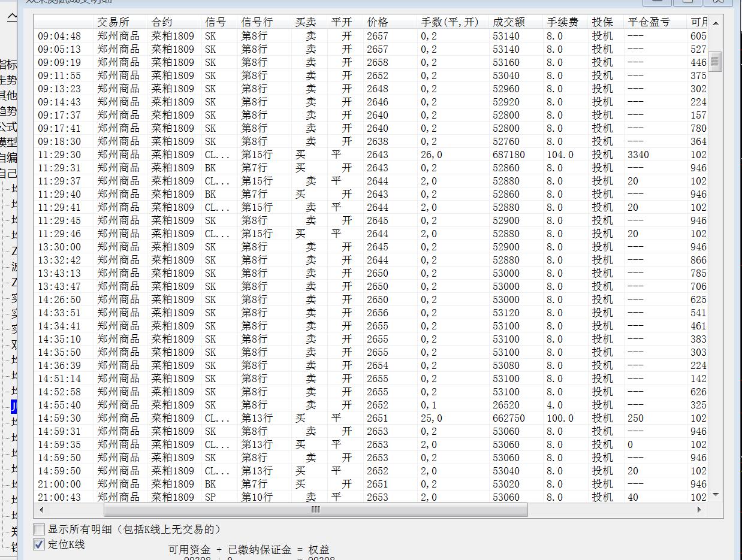Click the horizontal scrollbar thumb

315,510
